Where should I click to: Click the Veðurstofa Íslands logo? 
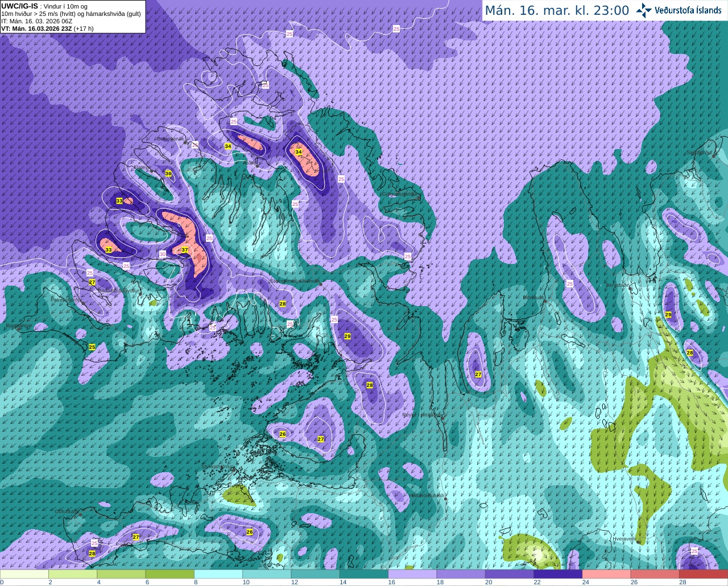tap(679, 10)
